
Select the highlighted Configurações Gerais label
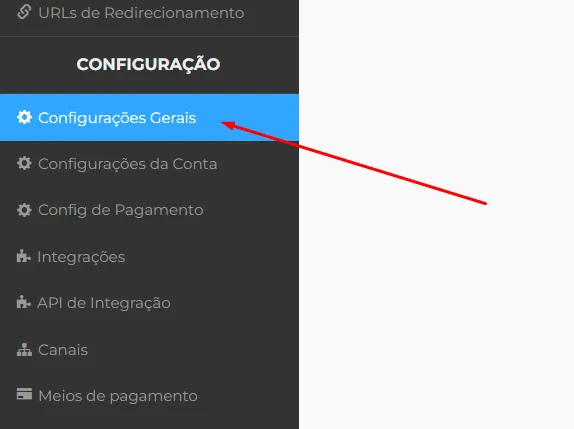tap(117, 118)
